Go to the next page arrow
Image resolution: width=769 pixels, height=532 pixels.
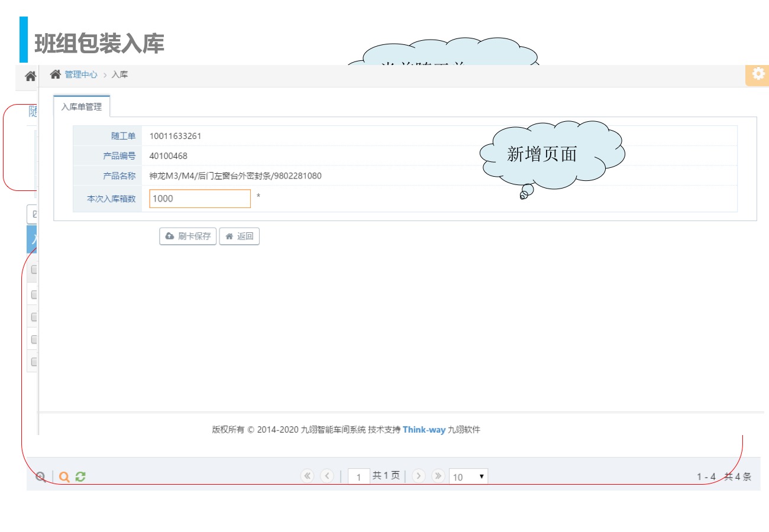click(419, 476)
